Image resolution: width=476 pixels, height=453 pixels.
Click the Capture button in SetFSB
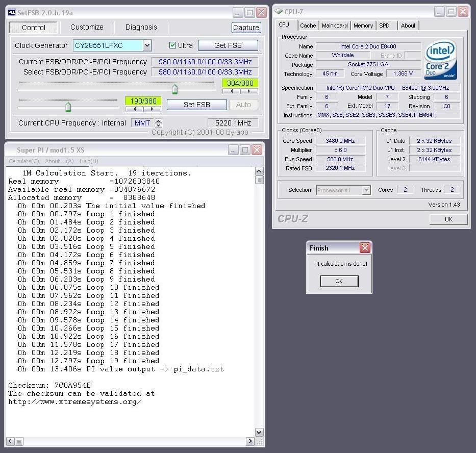(x=246, y=28)
